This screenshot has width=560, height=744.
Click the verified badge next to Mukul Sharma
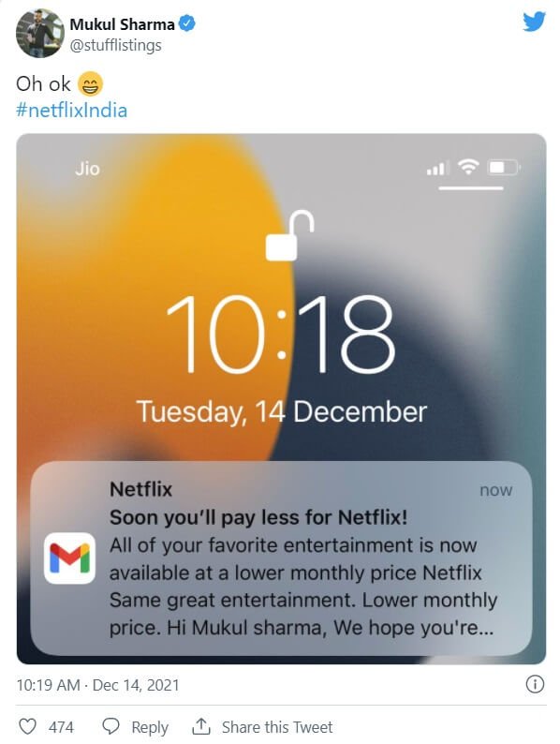tap(187, 23)
